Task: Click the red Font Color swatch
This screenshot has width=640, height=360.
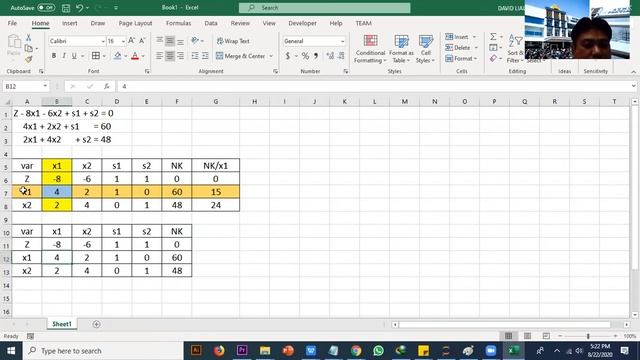Action: pos(135,56)
